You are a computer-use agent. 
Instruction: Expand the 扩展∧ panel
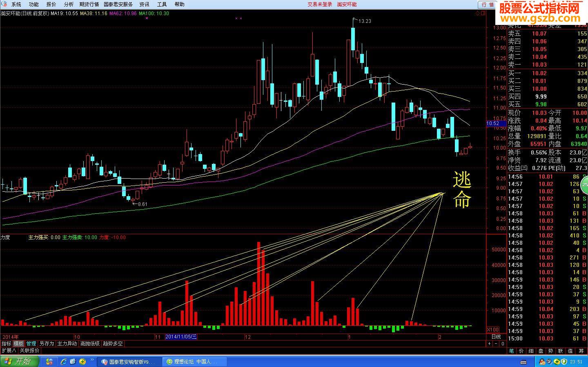point(9,351)
